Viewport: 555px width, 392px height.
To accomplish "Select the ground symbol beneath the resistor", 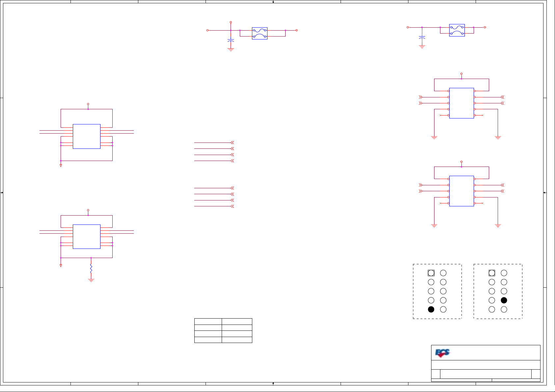I will (91, 280).
